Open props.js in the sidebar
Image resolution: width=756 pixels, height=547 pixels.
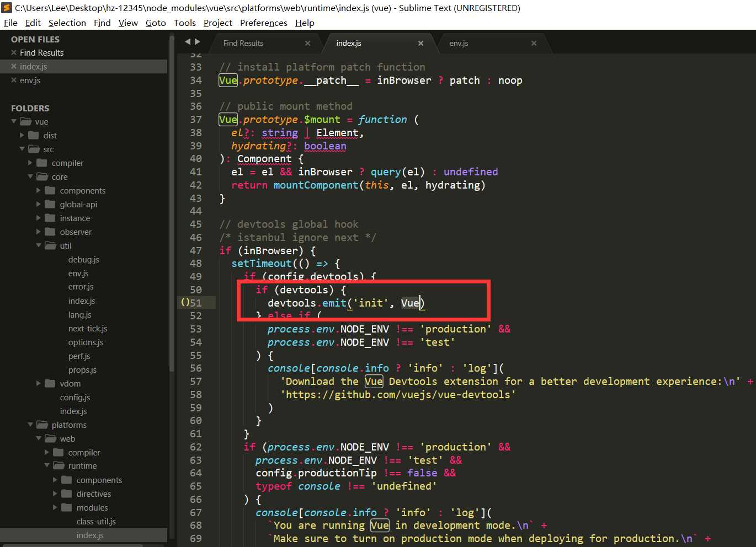[x=82, y=369]
